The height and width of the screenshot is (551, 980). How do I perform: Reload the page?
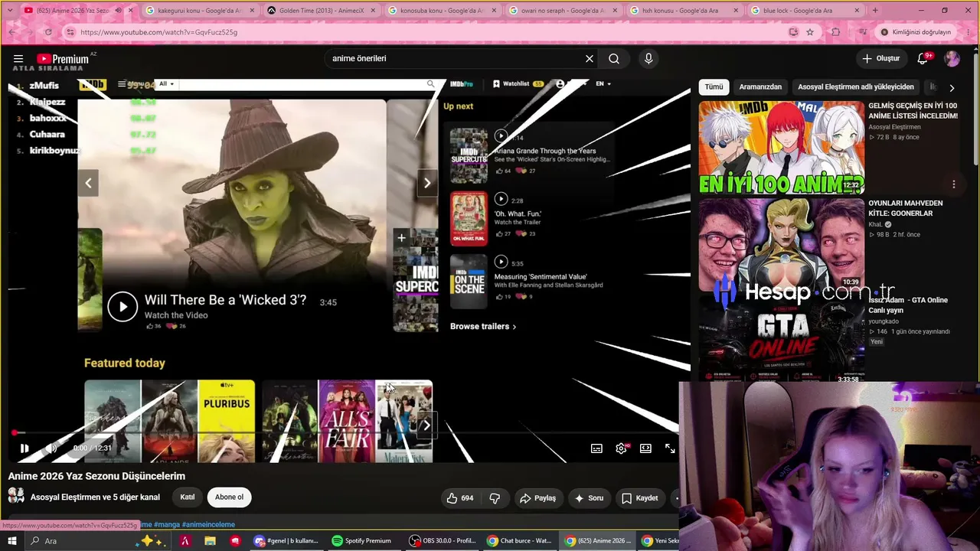48,32
